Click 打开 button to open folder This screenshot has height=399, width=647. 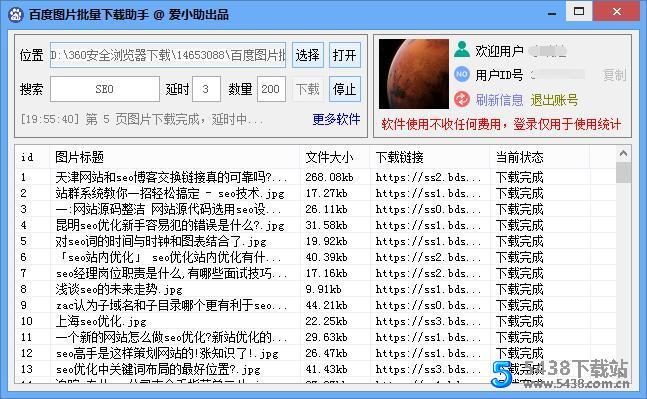click(x=345, y=55)
